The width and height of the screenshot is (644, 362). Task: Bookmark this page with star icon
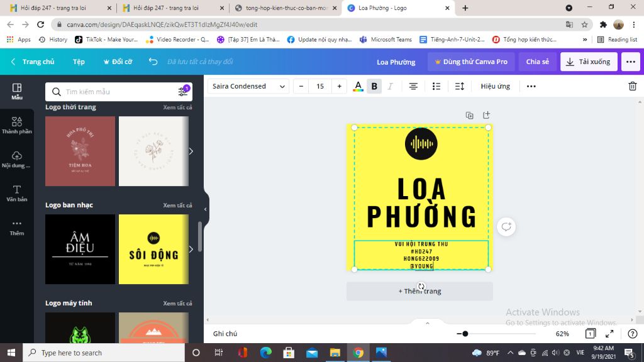tap(584, 25)
